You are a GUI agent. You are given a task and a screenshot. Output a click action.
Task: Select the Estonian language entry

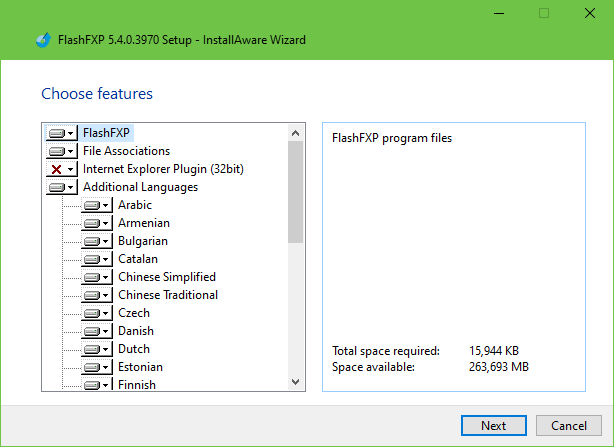pyautogui.click(x=140, y=367)
